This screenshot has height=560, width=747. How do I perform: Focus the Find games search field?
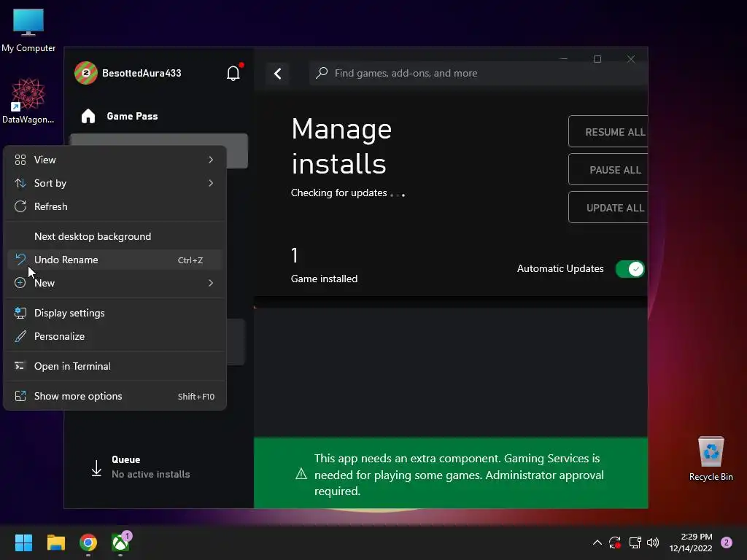(x=479, y=74)
